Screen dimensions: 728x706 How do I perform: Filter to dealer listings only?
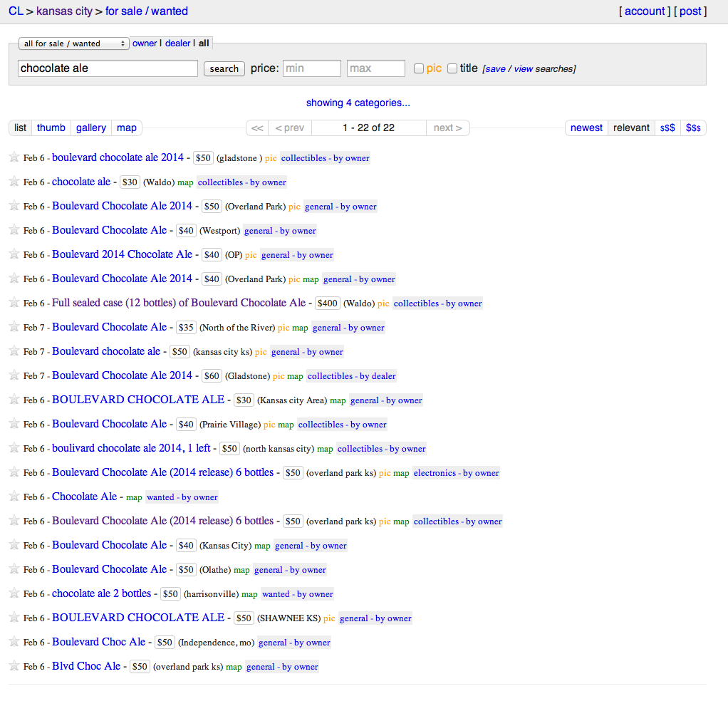point(178,43)
